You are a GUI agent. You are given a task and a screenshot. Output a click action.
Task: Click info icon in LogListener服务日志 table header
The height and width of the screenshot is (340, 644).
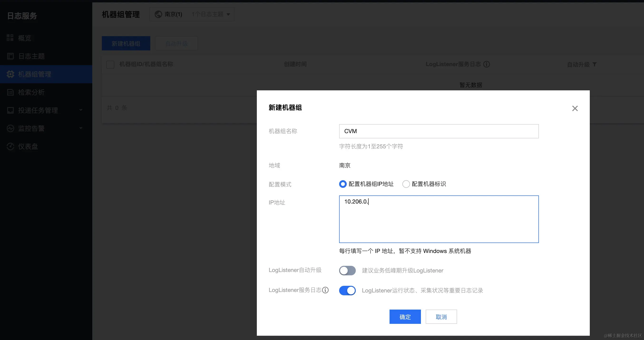(487, 64)
